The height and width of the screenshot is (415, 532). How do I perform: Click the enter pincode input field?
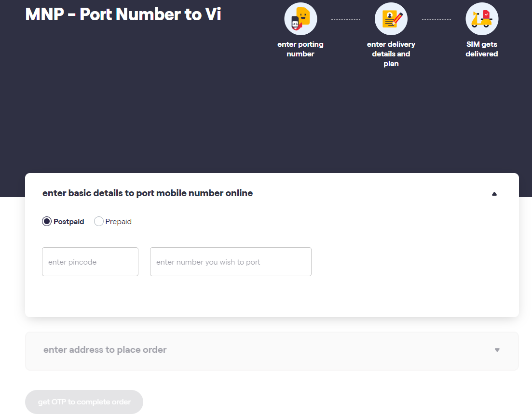pyautogui.click(x=90, y=262)
